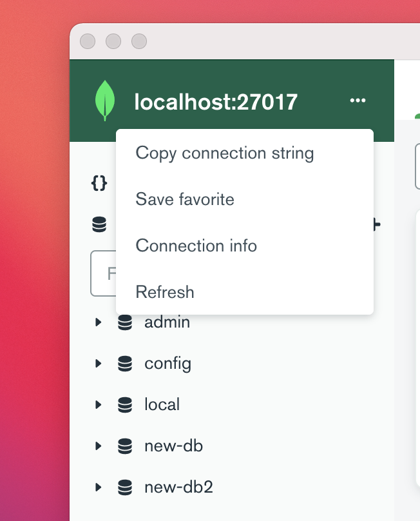The width and height of the screenshot is (420, 521).
Task: Click the database icon next to local
Action: click(x=125, y=405)
